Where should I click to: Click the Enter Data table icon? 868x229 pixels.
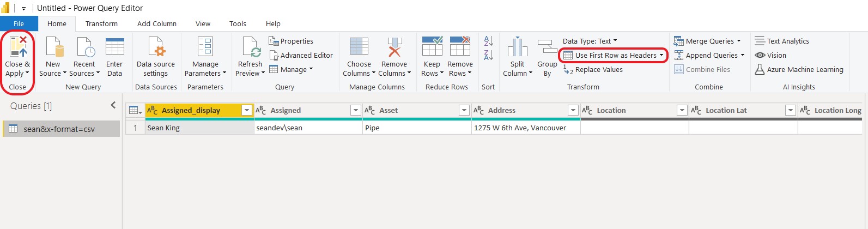(x=114, y=46)
